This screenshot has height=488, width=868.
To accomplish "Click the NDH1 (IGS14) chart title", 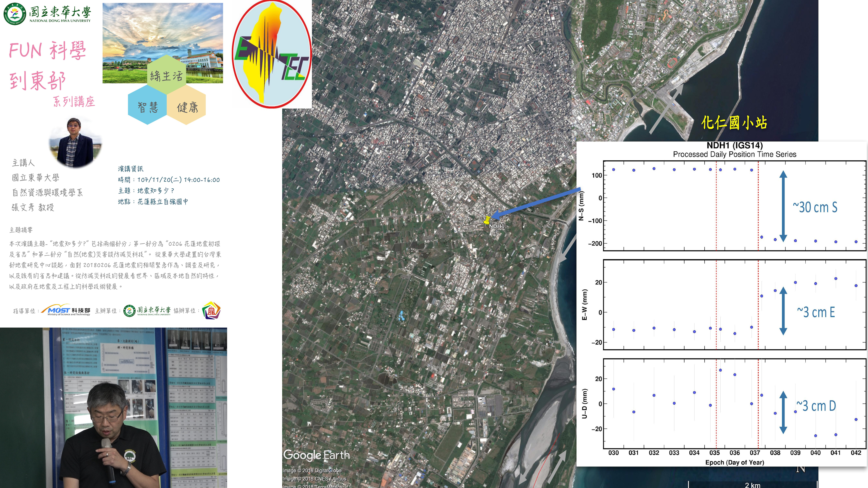I will (735, 145).
